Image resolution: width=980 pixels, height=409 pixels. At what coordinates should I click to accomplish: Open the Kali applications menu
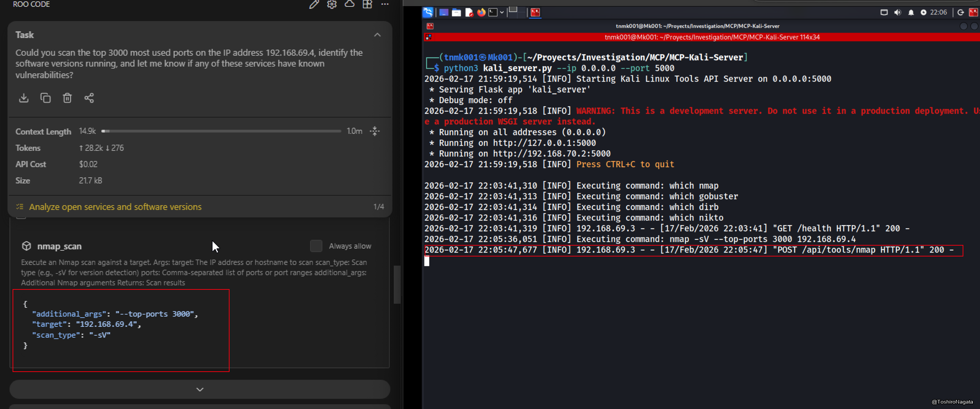point(428,13)
